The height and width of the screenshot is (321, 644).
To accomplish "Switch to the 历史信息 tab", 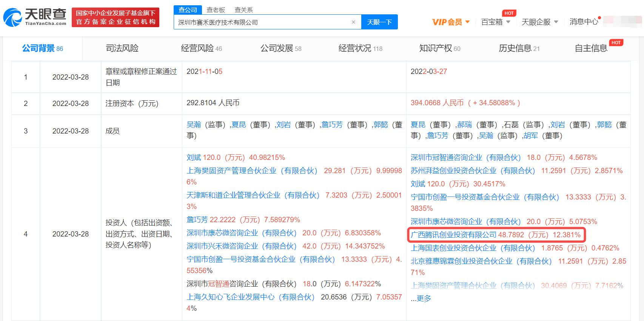I will (x=519, y=48).
